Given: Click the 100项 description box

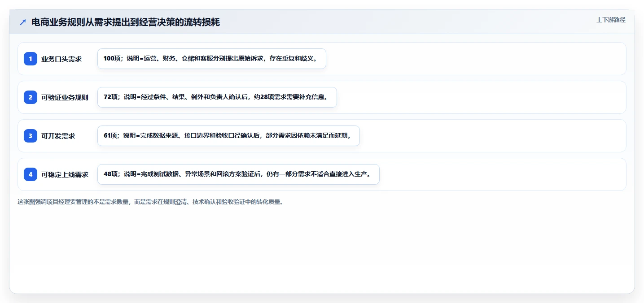Looking at the screenshot, I should (x=212, y=59).
